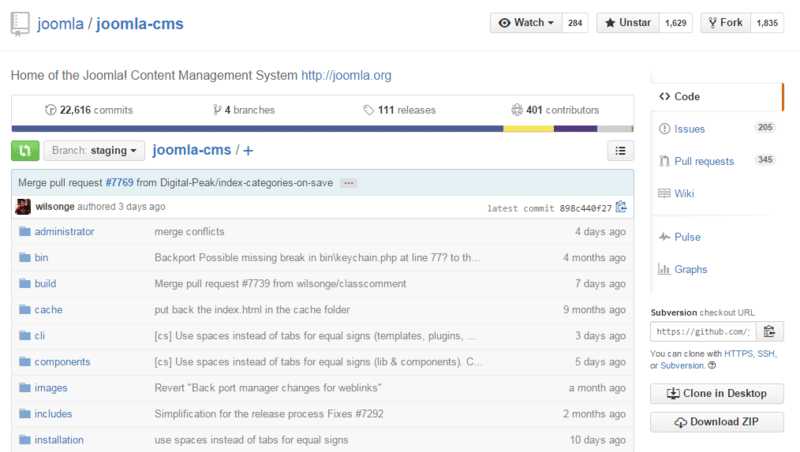Copy the latest commit SHA with clipboard icon
The height and width of the screenshot is (452, 800).
pos(621,207)
